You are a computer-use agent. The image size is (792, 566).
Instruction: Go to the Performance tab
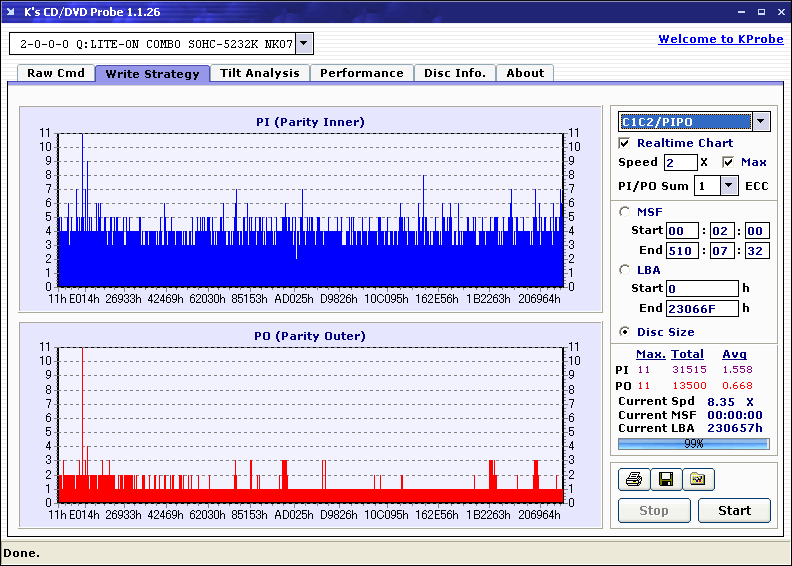(x=362, y=73)
